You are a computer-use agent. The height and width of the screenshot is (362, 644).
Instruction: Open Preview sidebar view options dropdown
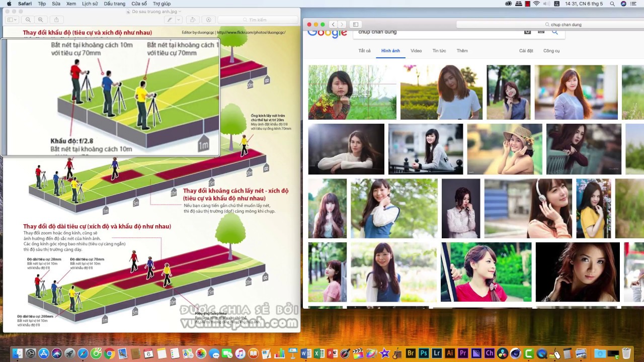pos(12,20)
